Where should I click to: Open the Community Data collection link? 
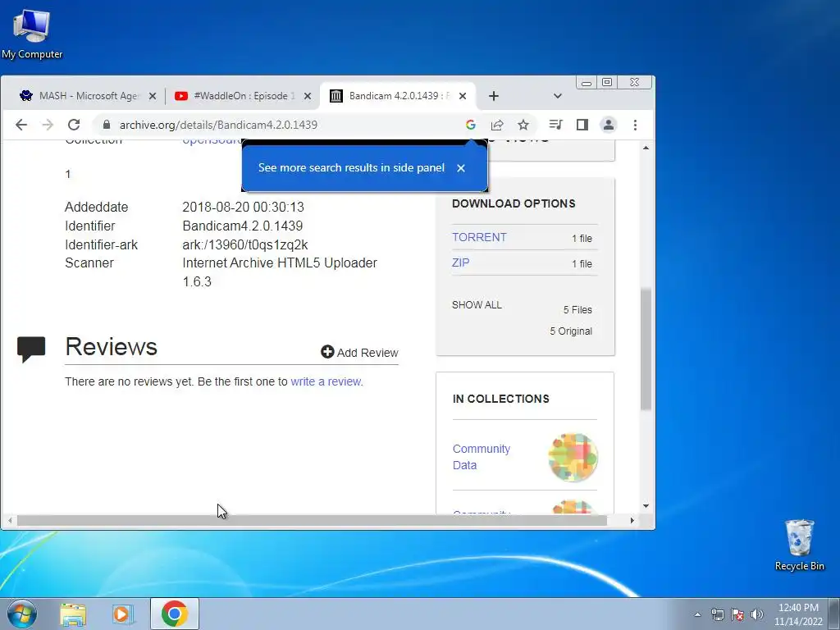pos(481,456)
